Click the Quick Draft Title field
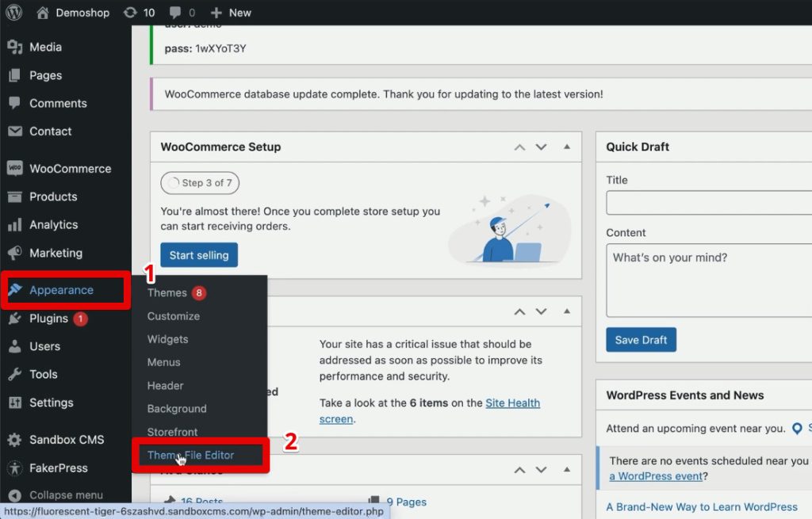 click(709, 202)
